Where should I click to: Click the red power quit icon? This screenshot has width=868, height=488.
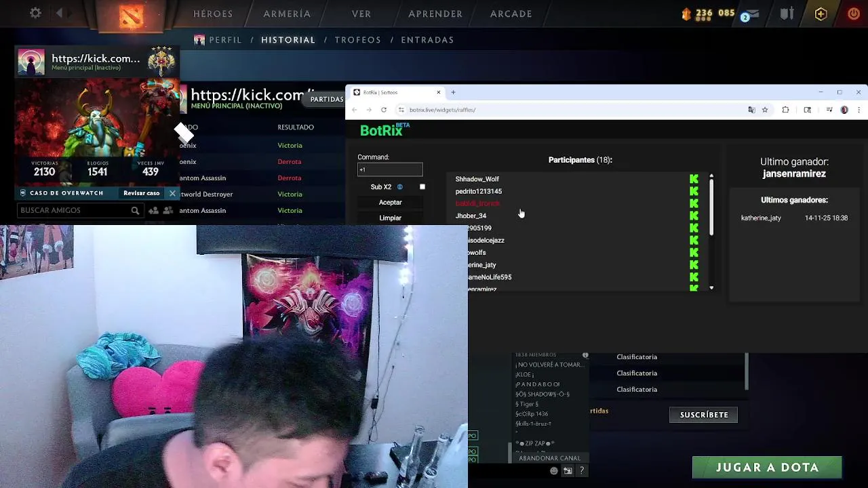(854, 14)
